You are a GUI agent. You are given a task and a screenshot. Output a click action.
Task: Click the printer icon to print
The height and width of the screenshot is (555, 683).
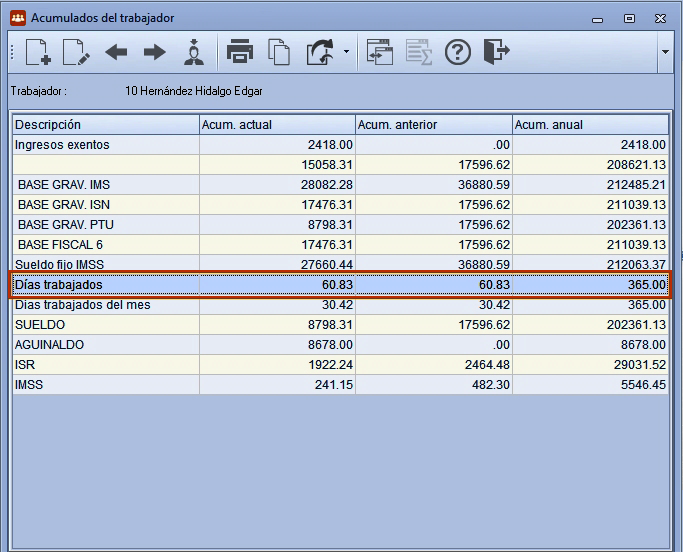240,52
